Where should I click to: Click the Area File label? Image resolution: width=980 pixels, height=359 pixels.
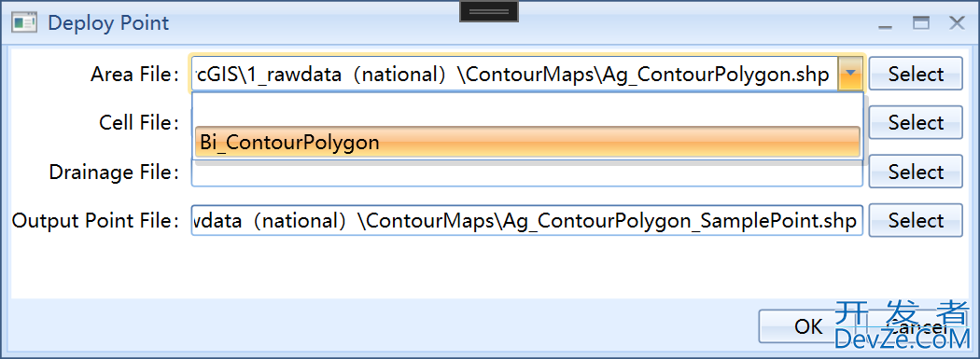135,75
